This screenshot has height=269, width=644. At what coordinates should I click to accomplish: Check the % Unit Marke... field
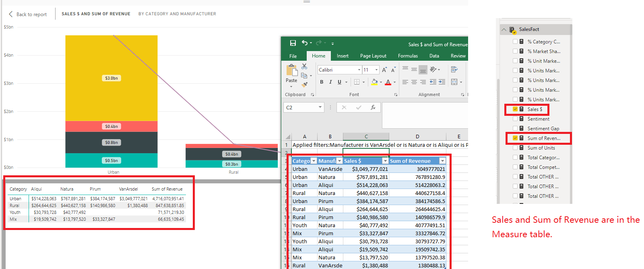point(515,61)
